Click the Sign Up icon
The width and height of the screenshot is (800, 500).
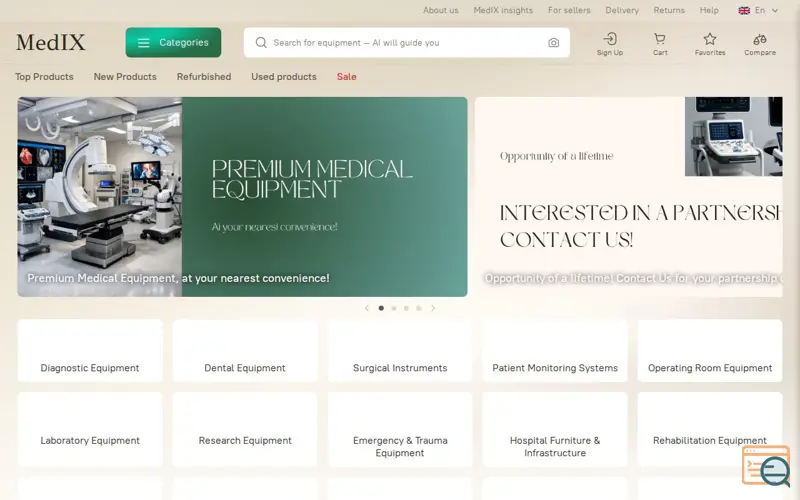pyautogui.click(x=610, y=39)
